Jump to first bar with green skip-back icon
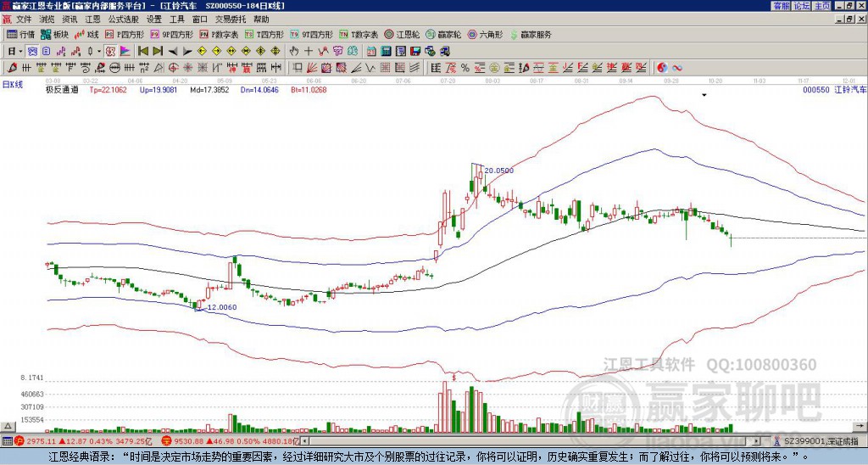 pyautogui.click(x=143, y=52)
